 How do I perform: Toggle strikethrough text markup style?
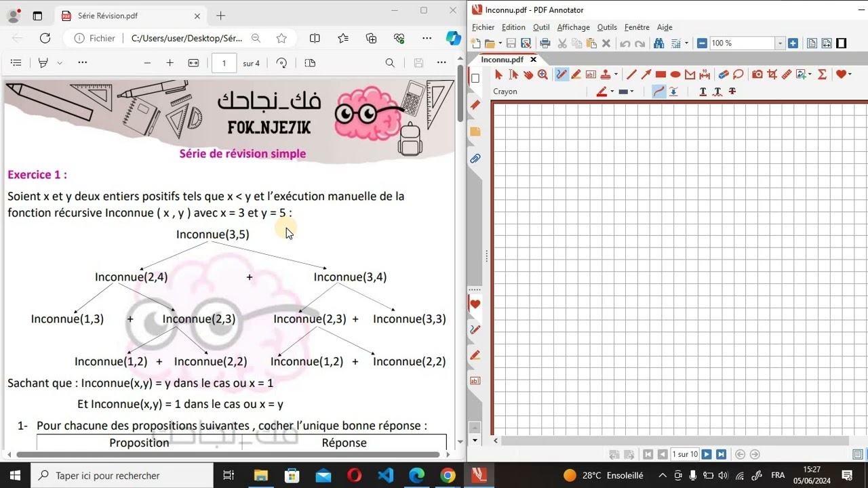[x=732, y=91]
